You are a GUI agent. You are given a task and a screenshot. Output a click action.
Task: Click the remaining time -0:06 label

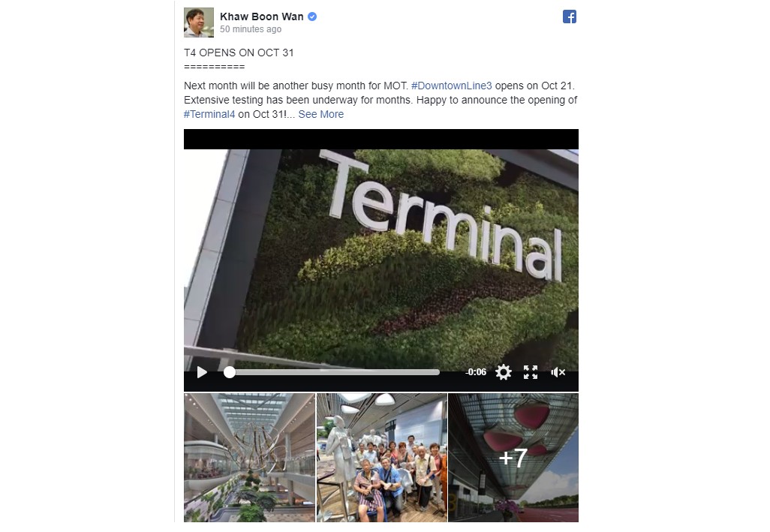(x=475, y=372)
